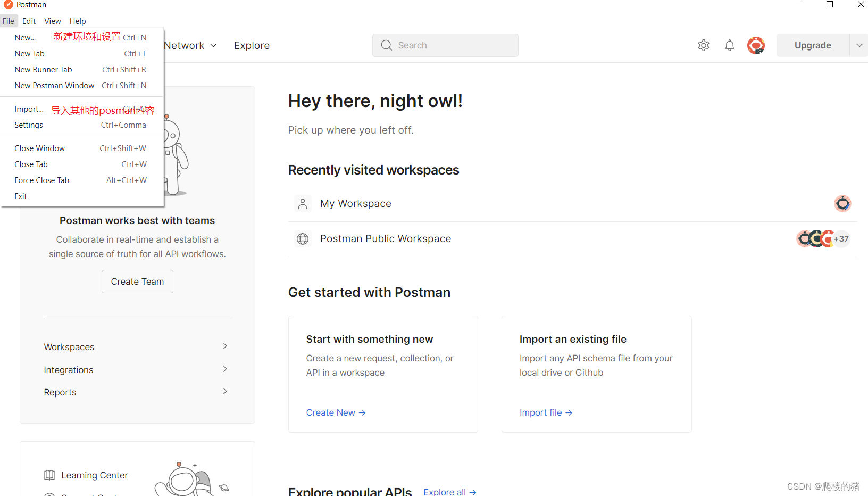Screen dimensions: 868x496
Task: Click the Postman logo in the title bar
Action: (9, 5)
